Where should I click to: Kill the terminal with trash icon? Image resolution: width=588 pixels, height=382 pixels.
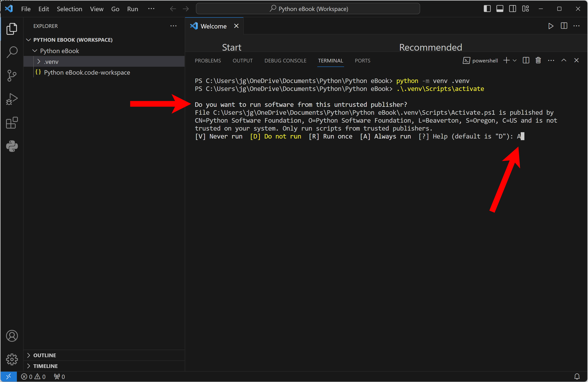(538, 61)
